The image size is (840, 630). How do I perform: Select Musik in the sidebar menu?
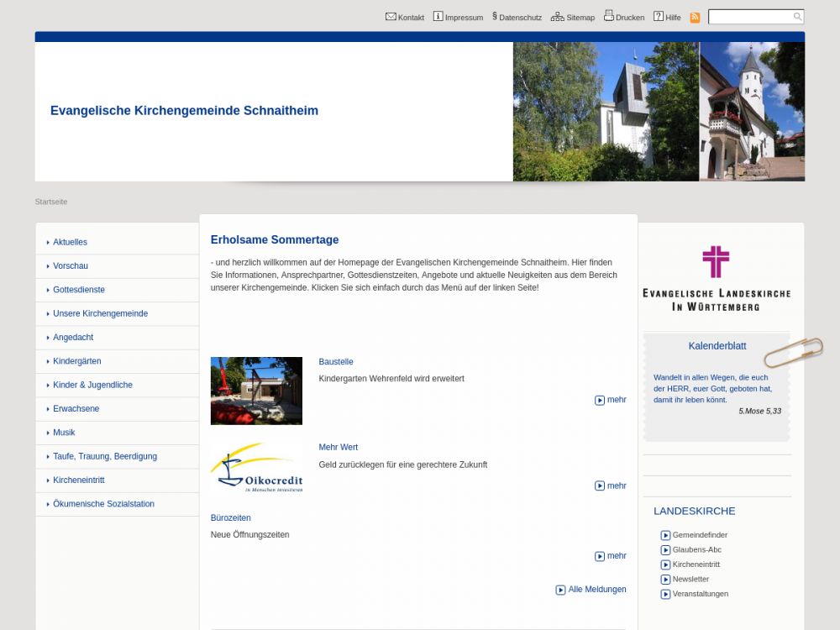coord(64,433)
